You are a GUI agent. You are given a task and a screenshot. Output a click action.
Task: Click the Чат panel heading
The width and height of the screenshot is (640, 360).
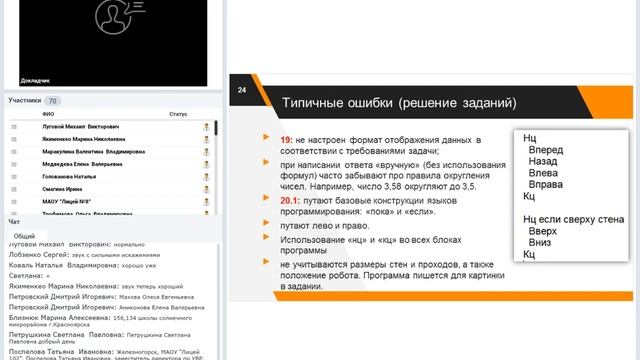point(14,222)
